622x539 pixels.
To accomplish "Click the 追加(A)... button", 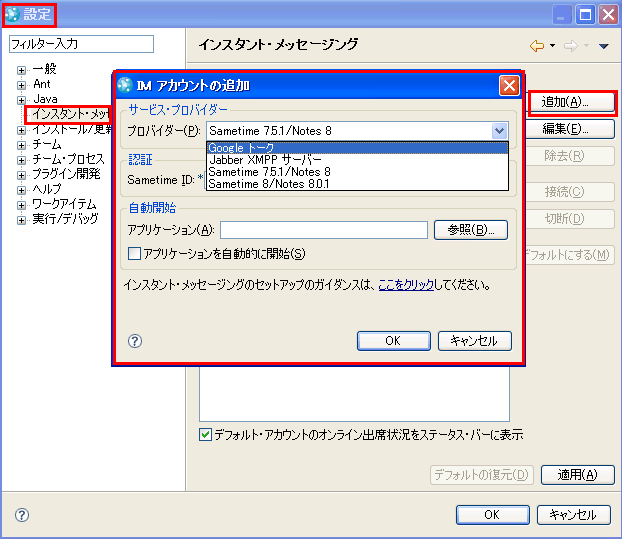I will (571, 102).
